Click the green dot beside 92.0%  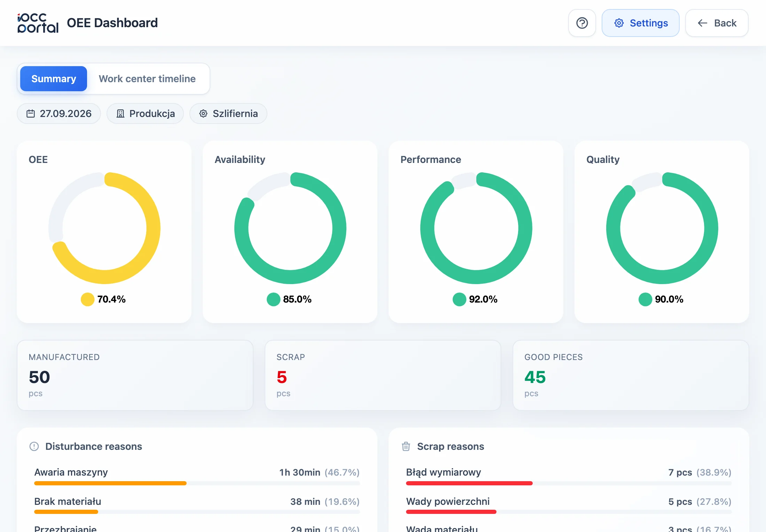(x=459, y=299)
